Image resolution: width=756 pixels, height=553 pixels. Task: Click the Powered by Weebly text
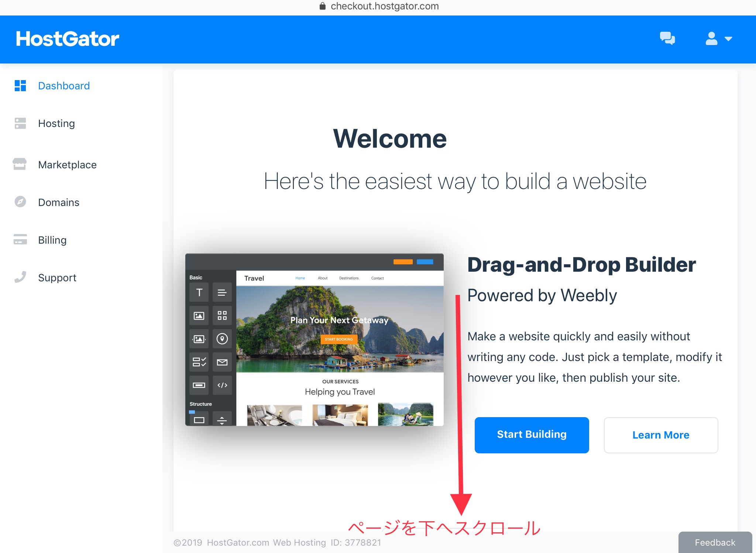[542, 295]
